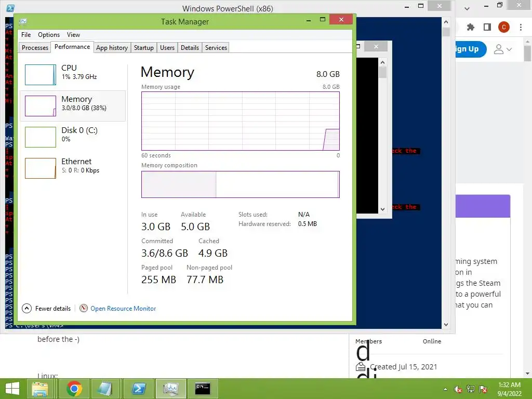This screenshot has height=399, width=532.
Task: Click PowerShell scrollbar up arrow
Action: (x=446, y=22)
